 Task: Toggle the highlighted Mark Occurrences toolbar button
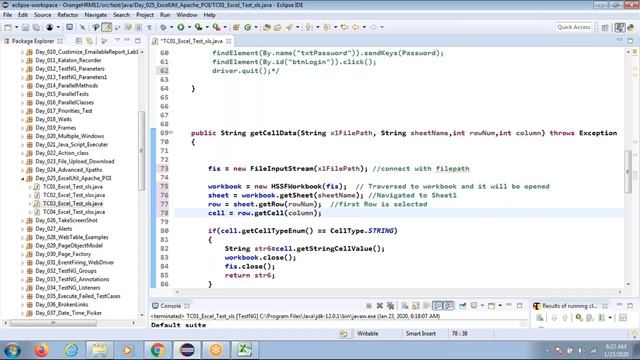point(107,27)
